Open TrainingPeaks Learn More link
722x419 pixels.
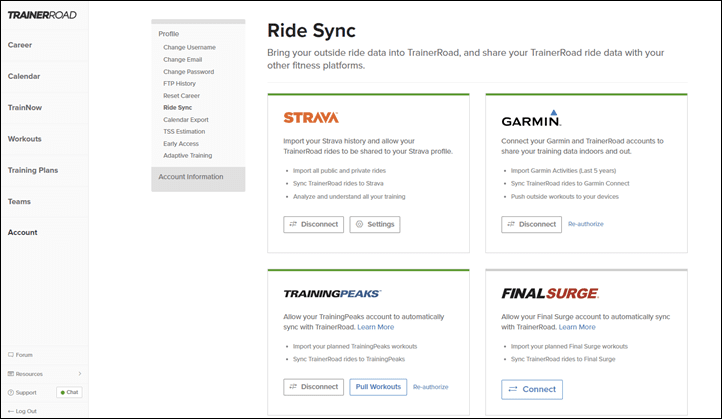[376, 327]
